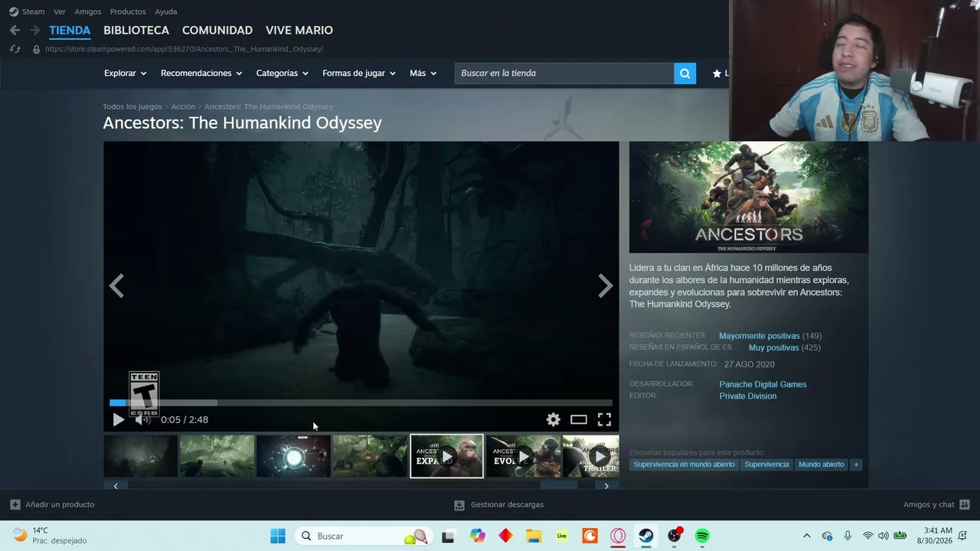Open the Muy positivas reviews link

point(774,347)
